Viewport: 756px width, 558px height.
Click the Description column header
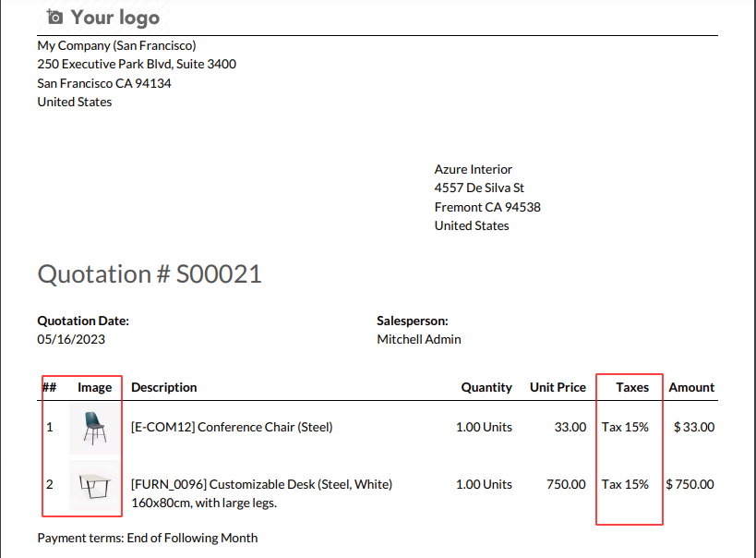pyautogui.click(x=164, y=388)
